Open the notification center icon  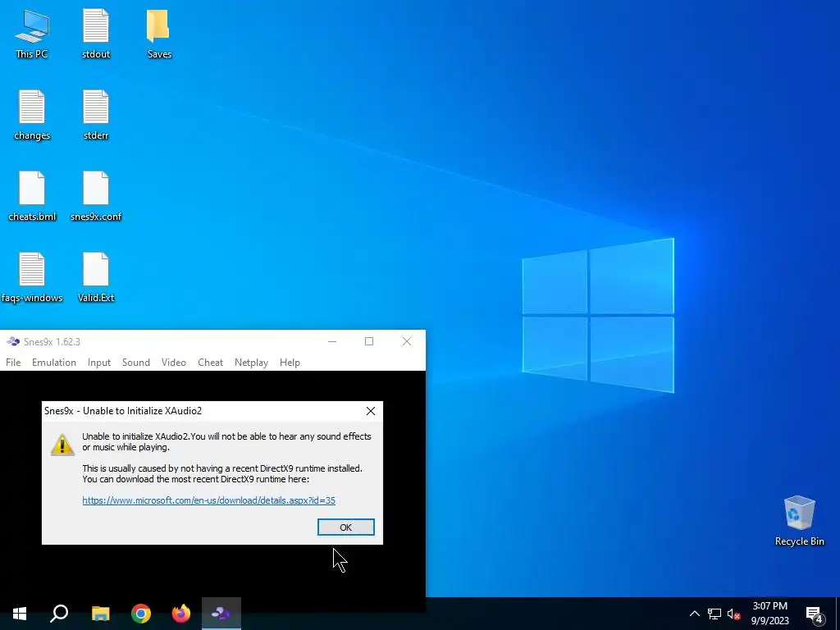[x=815, y=614]
